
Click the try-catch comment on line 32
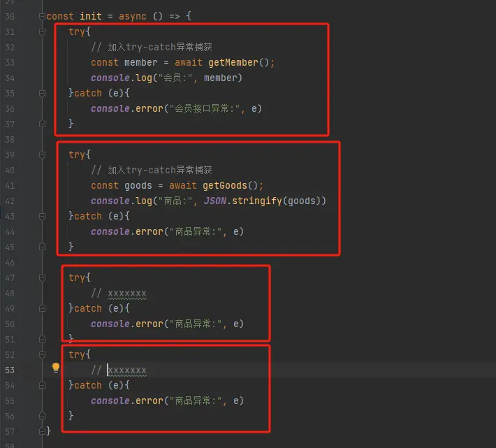click(152, 47)
